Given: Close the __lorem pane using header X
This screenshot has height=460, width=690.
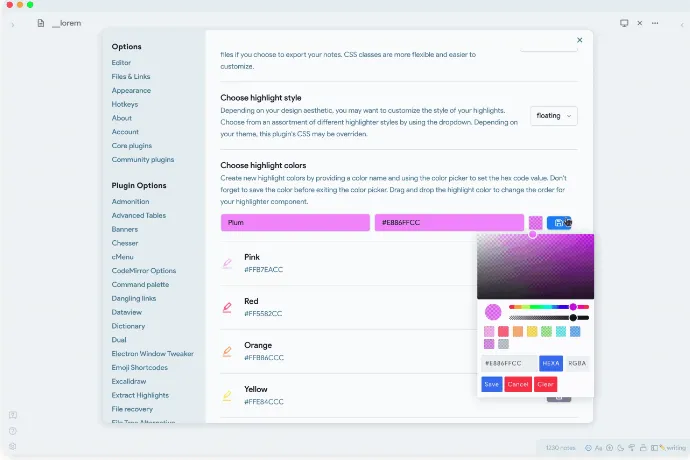Looking at the screenshot, I should coord(640,23).
